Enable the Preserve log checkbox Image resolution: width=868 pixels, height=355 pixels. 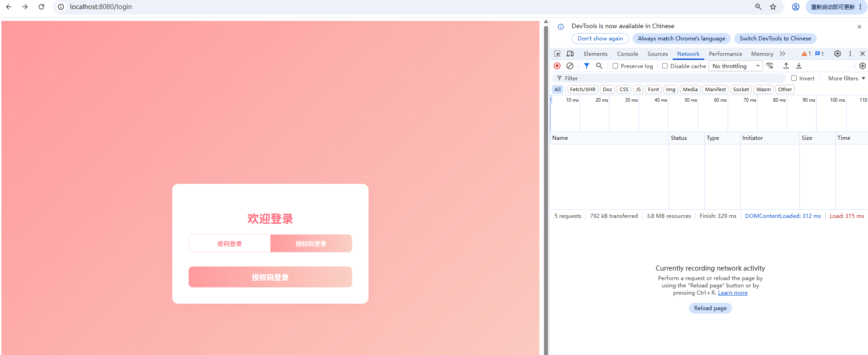coord(615,66)
